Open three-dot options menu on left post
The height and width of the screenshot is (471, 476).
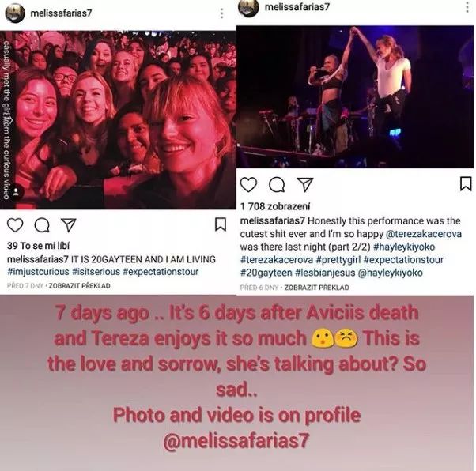(x=222, y=13)
